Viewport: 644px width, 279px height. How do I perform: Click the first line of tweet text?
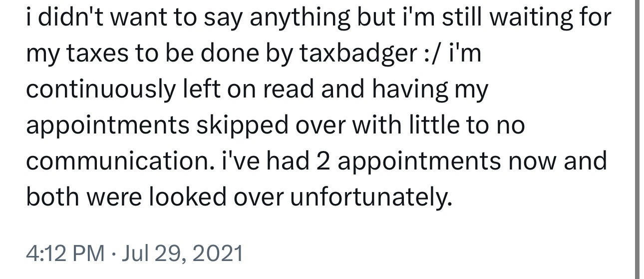318,17
